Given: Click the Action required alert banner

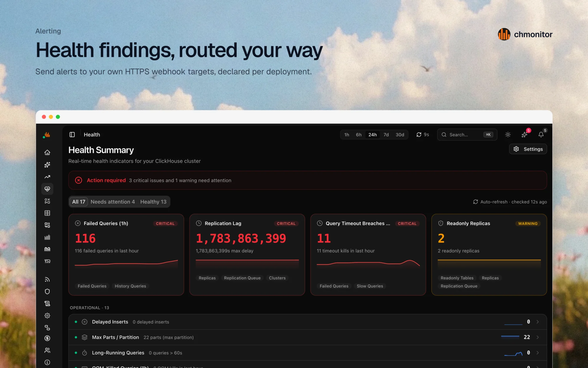Looking at the screenshot, I should click(308, 180).
